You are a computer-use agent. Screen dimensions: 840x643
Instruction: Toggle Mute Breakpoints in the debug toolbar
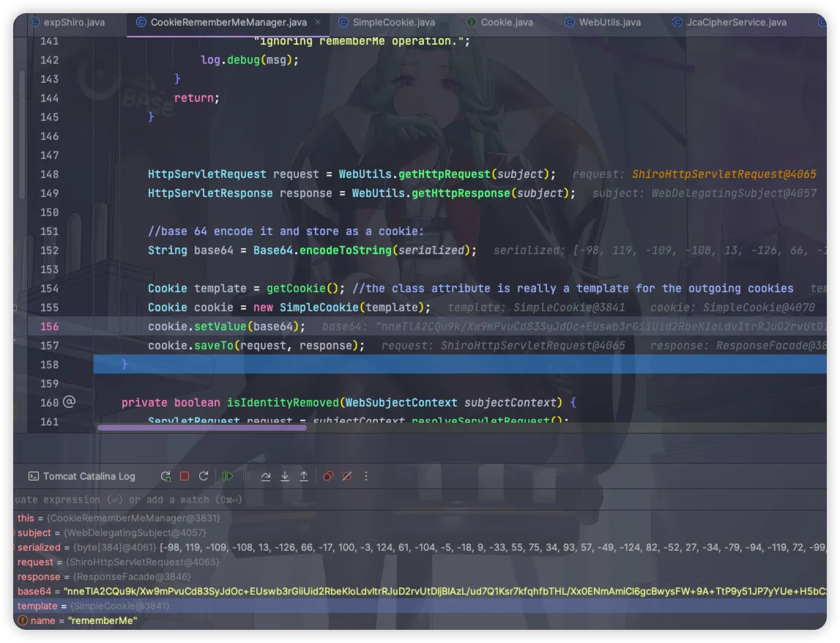[x=347, y=476]
